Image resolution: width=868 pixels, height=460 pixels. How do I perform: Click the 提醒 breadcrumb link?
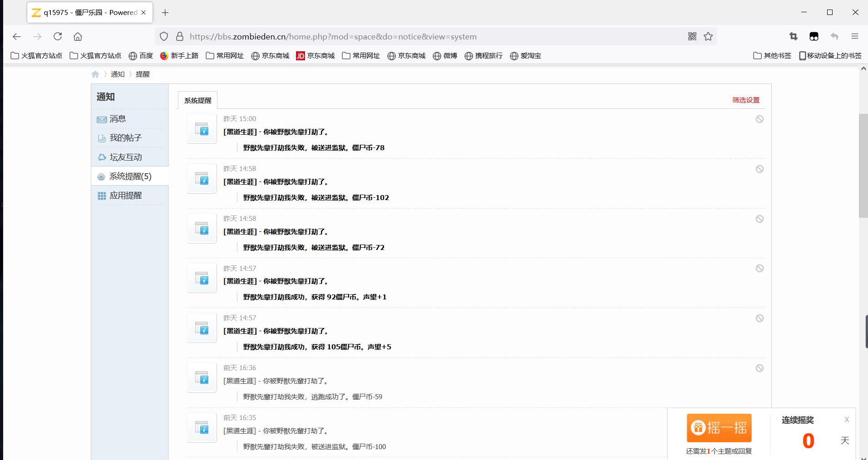point(143,74)
